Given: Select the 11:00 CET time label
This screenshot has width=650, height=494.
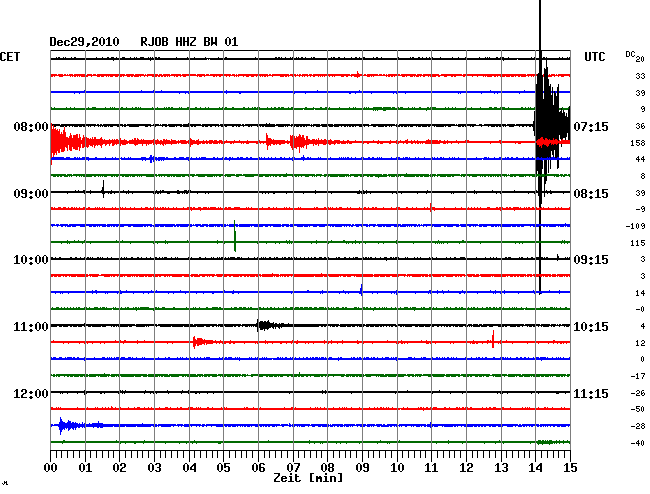Looking at the screenshot, I should coord(31,327).
